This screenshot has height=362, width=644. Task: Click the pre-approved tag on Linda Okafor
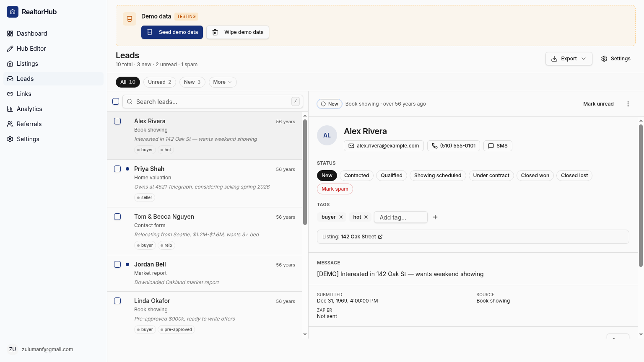click(x=176, y=329)
